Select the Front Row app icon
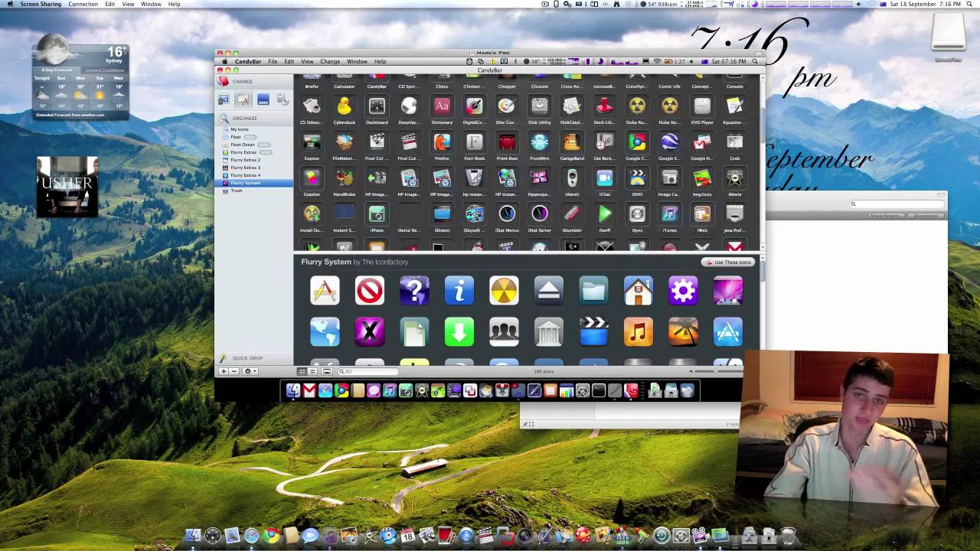Image resolution: width=980 pixels, height=551 pixels. tap(507, 142)
